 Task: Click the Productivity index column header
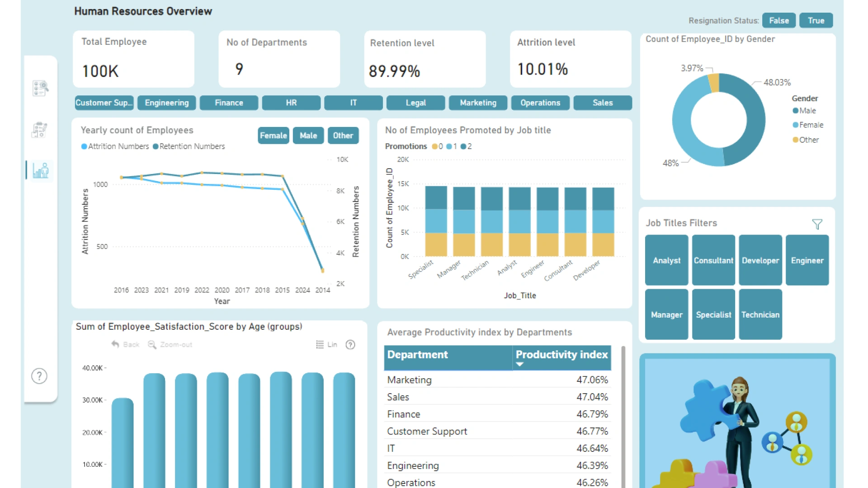tap(561, 358)
